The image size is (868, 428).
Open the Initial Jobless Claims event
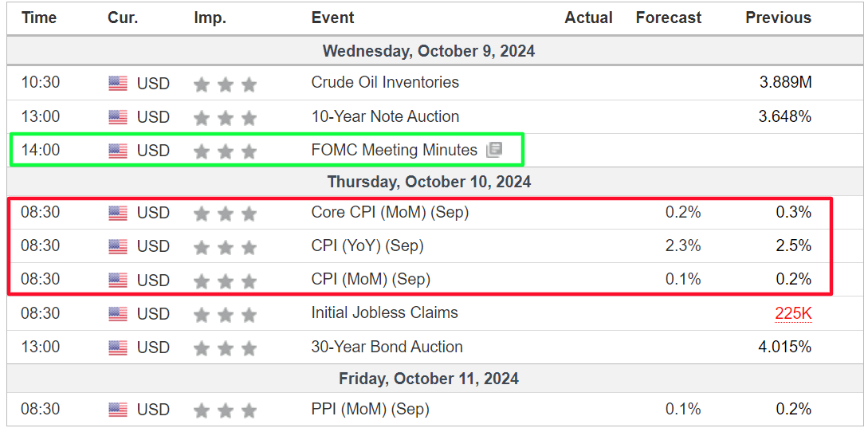[x=385, y=313]
